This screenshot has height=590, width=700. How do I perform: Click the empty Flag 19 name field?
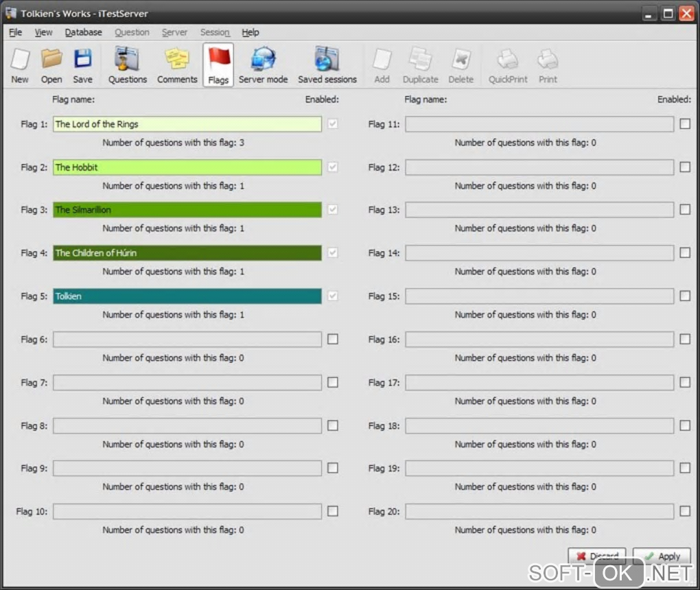pos(539,468)
